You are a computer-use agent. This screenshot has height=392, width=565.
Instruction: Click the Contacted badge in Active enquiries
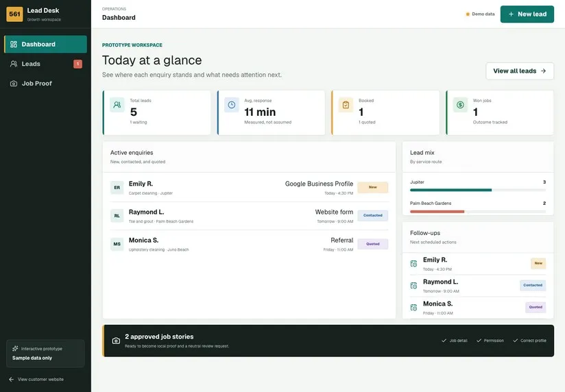tap(372, 215)
